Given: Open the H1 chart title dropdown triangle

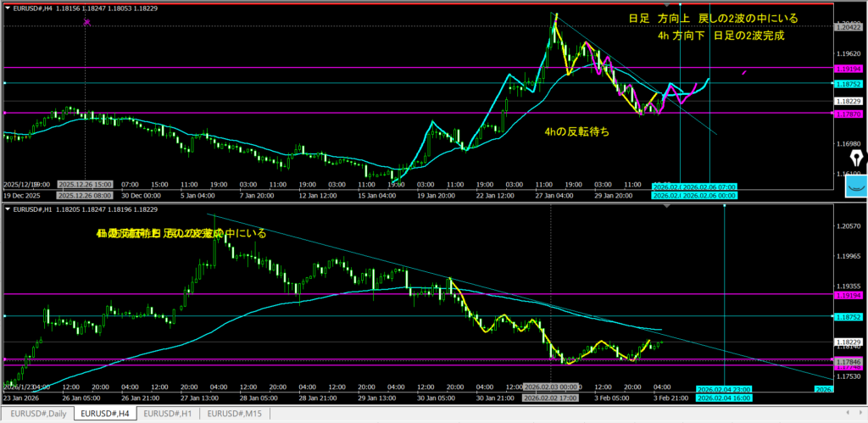Looking at the screenshot, I should point(6,209).
